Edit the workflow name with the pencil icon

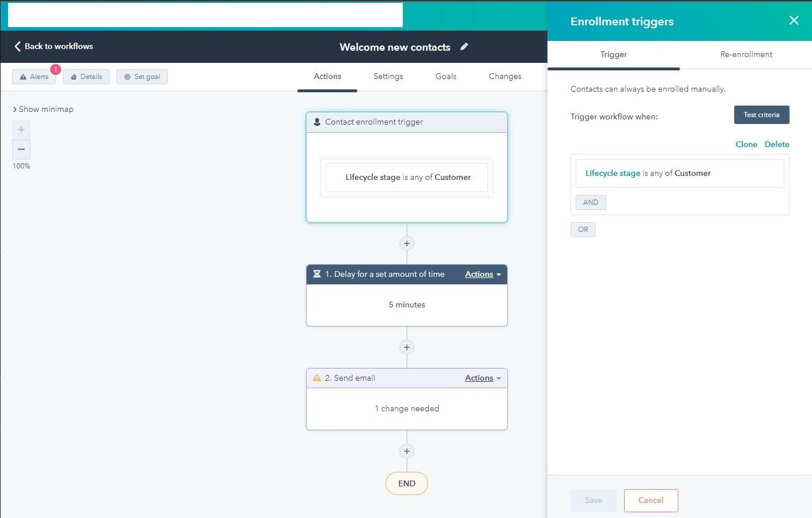click(464, 47)
